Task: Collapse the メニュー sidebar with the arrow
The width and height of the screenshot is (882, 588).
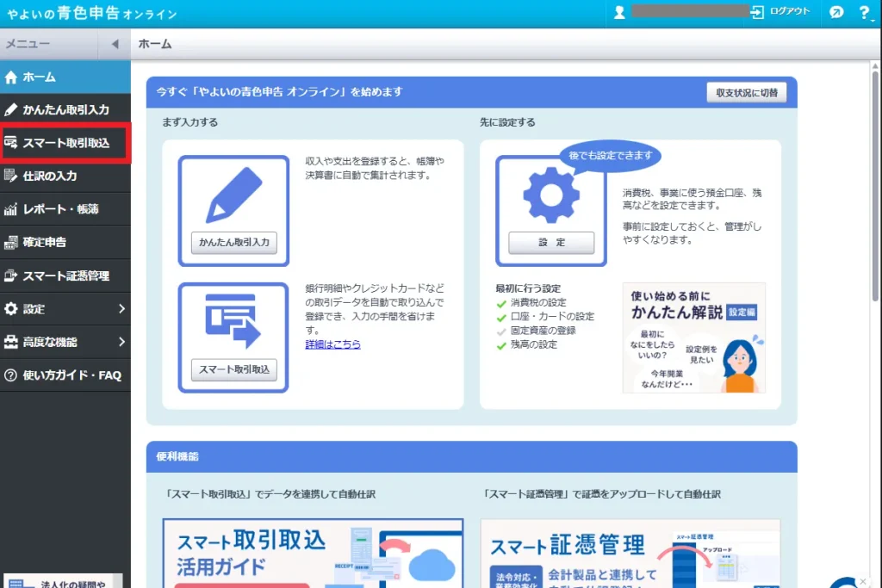Action: tap(115, 44)
